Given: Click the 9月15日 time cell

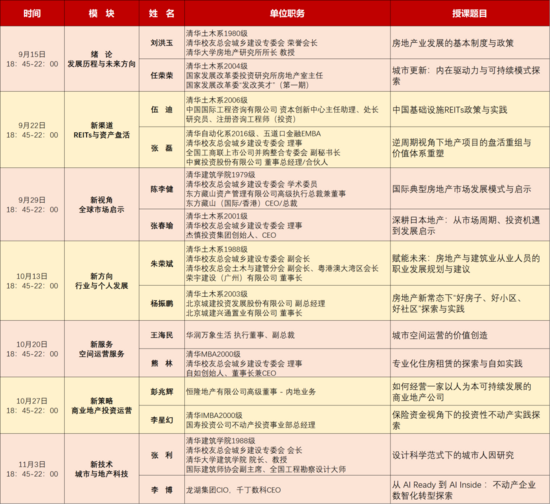Looking at the screenshot, I should click(32, 59).
